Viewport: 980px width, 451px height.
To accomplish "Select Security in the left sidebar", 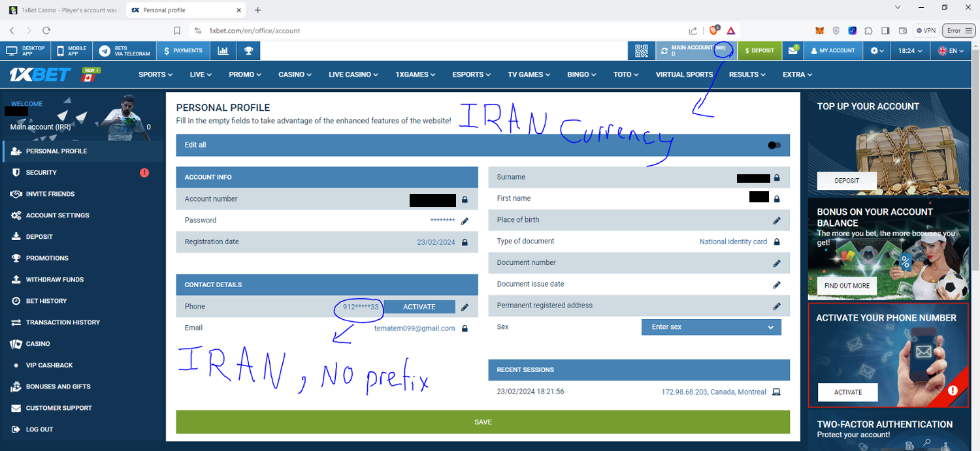I will click(x=41, y=172).
